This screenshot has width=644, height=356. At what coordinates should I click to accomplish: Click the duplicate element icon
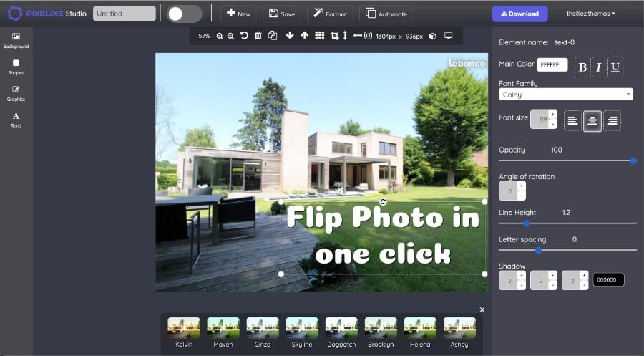273,36
